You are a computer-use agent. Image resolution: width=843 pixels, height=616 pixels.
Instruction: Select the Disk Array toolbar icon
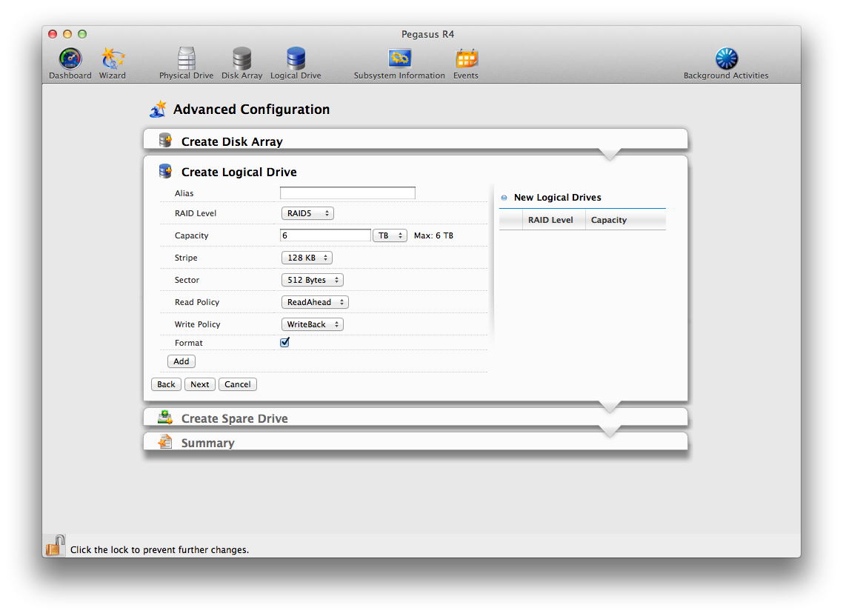click(x=241, y=59)
